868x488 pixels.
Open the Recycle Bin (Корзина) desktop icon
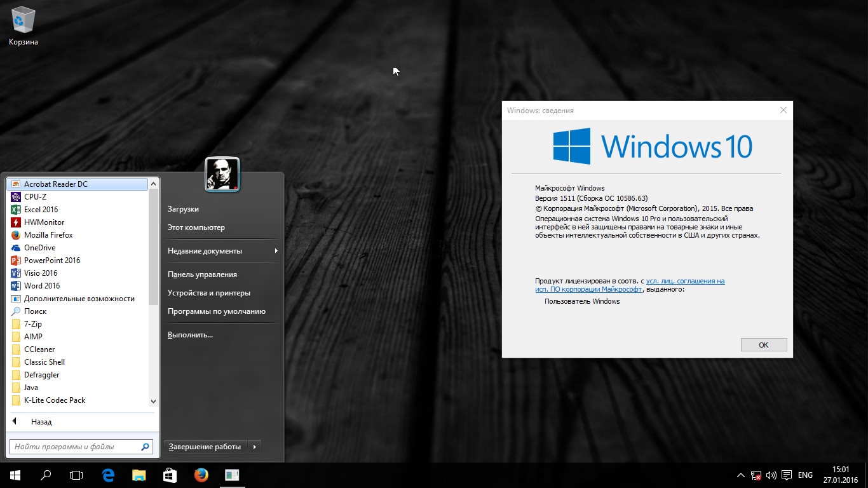pyautogui.click(x=24, y=27)
